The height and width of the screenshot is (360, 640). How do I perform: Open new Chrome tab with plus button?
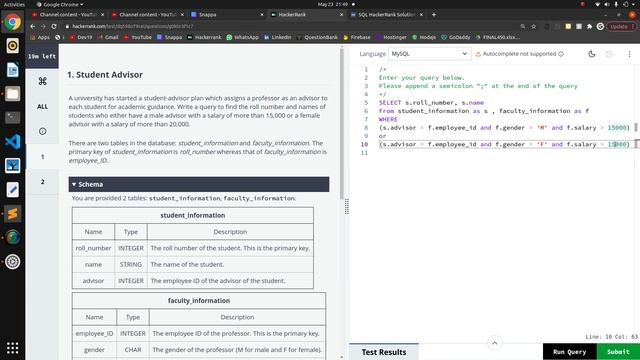point(434,14)
